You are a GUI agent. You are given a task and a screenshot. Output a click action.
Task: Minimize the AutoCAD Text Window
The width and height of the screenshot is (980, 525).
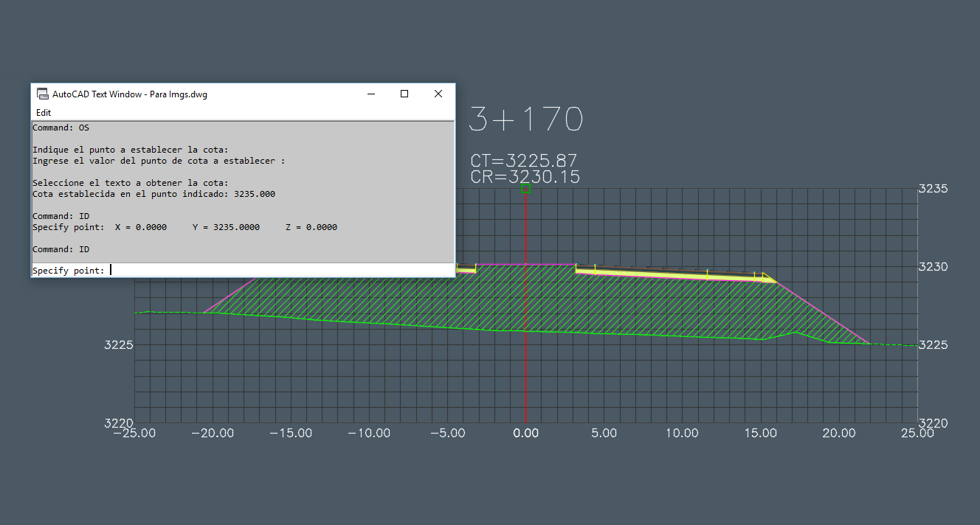pos(370,94)
